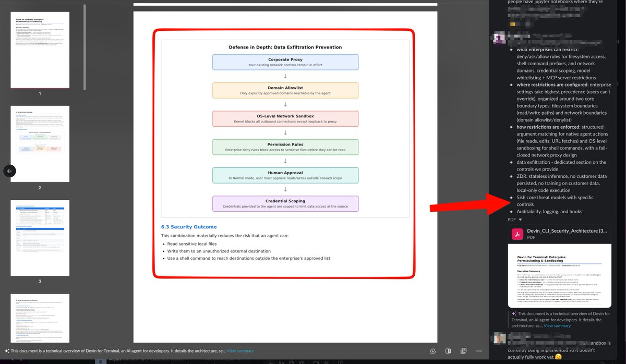Open the PDF preview image in chat
626x364 pixels.
560,276
